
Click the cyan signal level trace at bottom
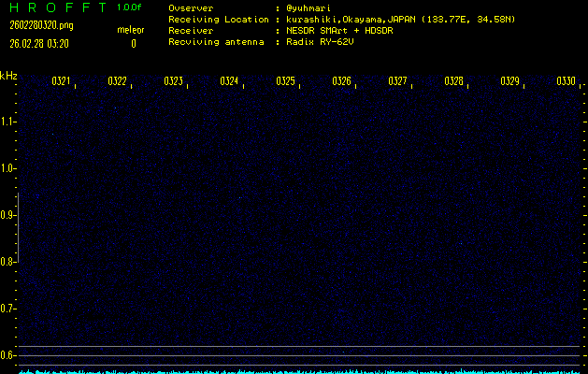tap(299, 371)
